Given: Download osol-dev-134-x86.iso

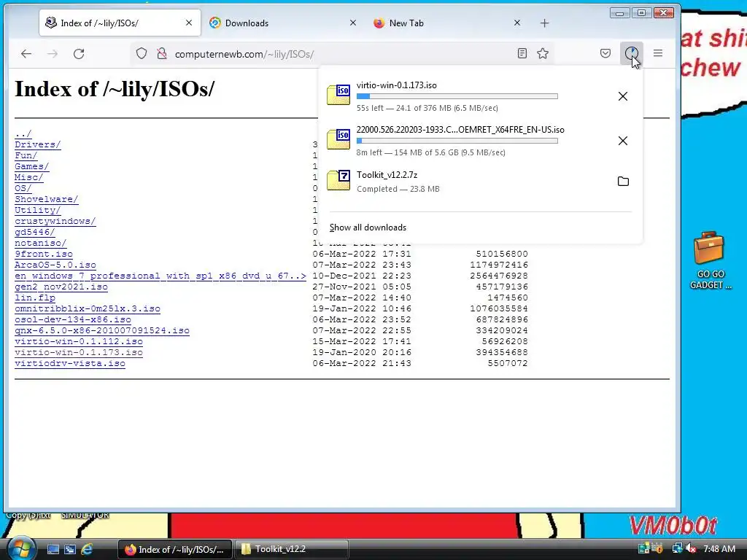Looking at the screenshot, I should tap(72, 320).
